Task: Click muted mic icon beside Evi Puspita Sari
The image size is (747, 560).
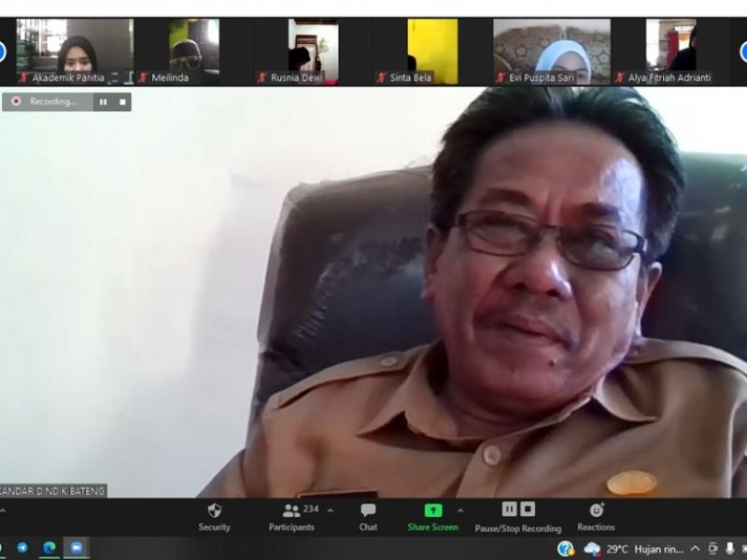Action: coord(500,77)
